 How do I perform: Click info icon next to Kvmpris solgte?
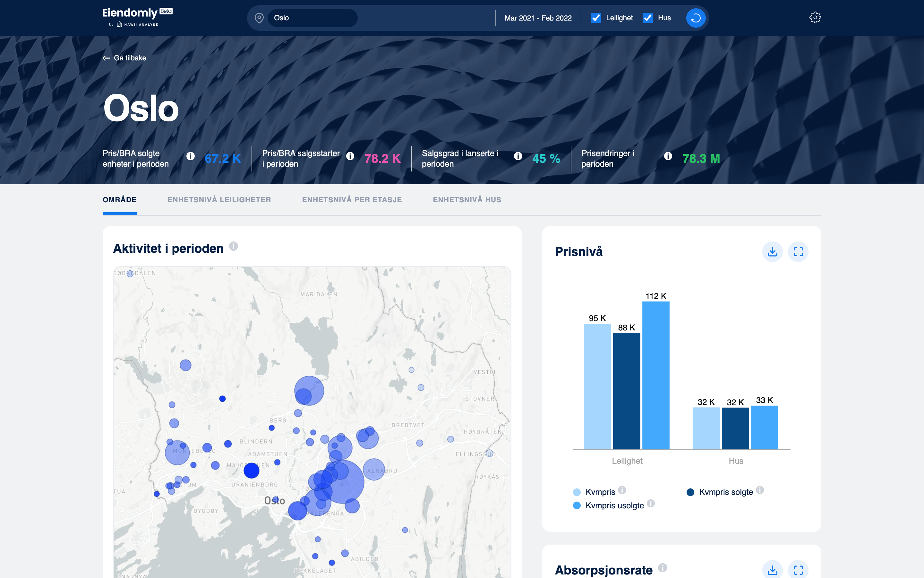pyautogui.click(x=760, y=490)
